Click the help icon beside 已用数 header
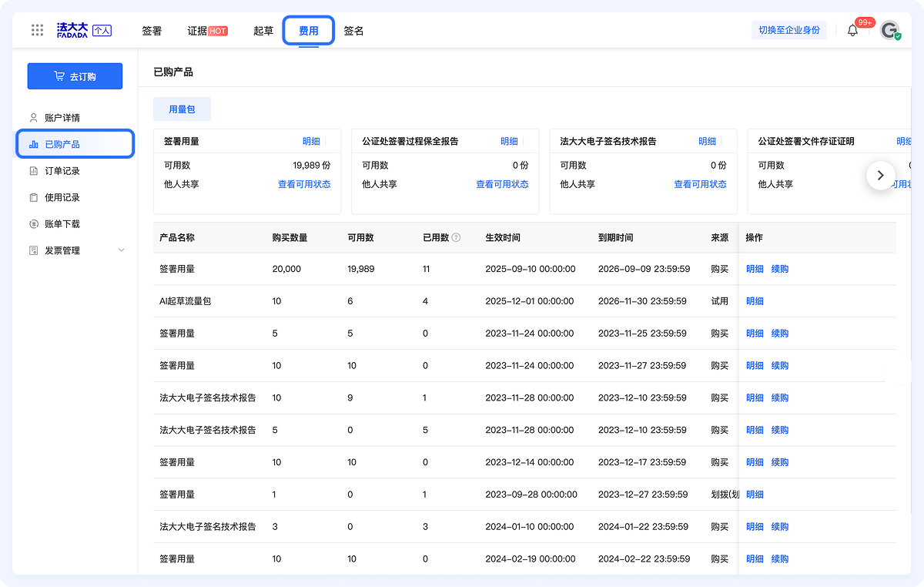Screen dimensions: 924x587 [x=456, y=237]
